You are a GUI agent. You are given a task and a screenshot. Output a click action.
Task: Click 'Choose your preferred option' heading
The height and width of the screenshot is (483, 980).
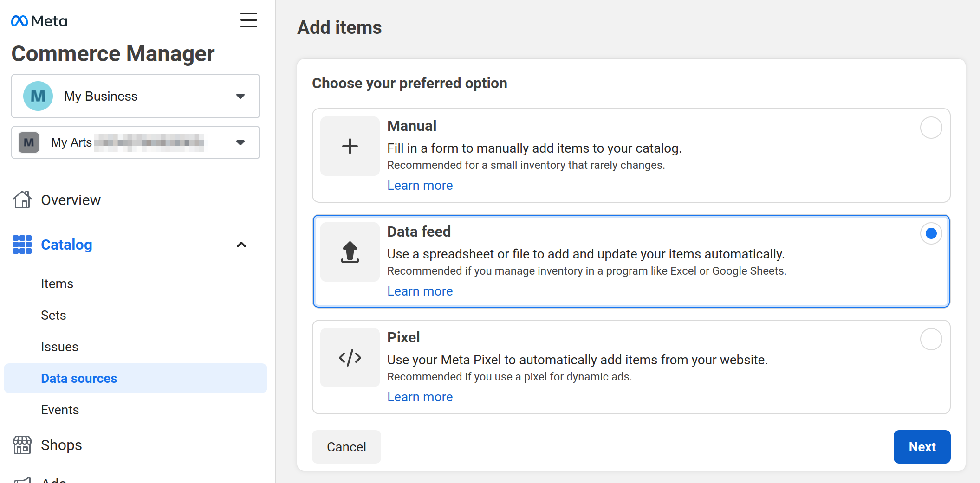(x=409, y=83)
